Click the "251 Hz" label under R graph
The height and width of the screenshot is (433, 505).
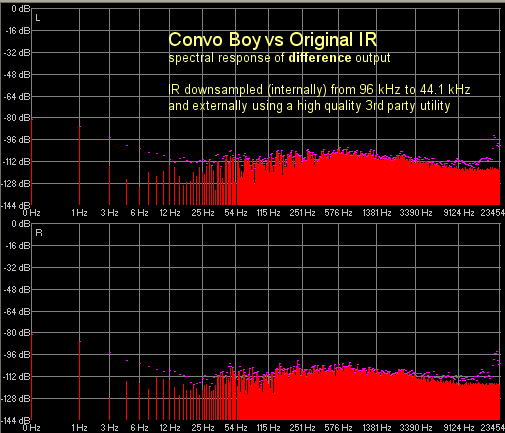(302, 428)
